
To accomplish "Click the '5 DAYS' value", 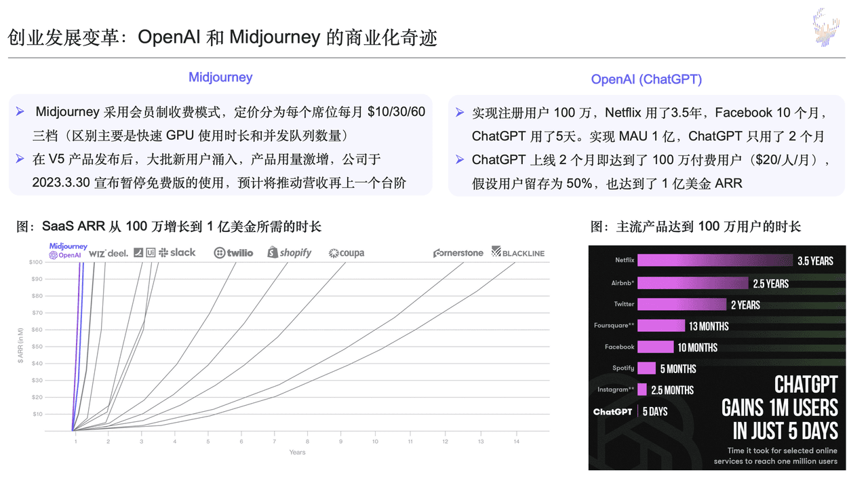I will pos(655,412).
